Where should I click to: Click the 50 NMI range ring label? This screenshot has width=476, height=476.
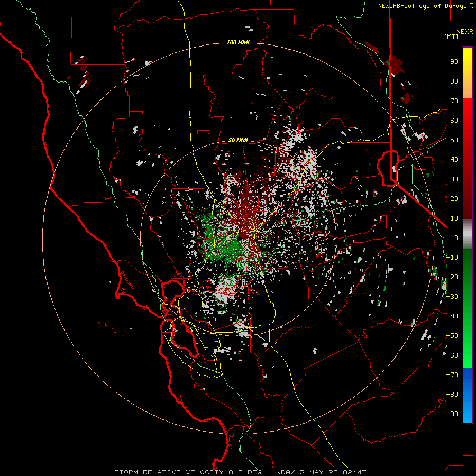pos(238,140)
